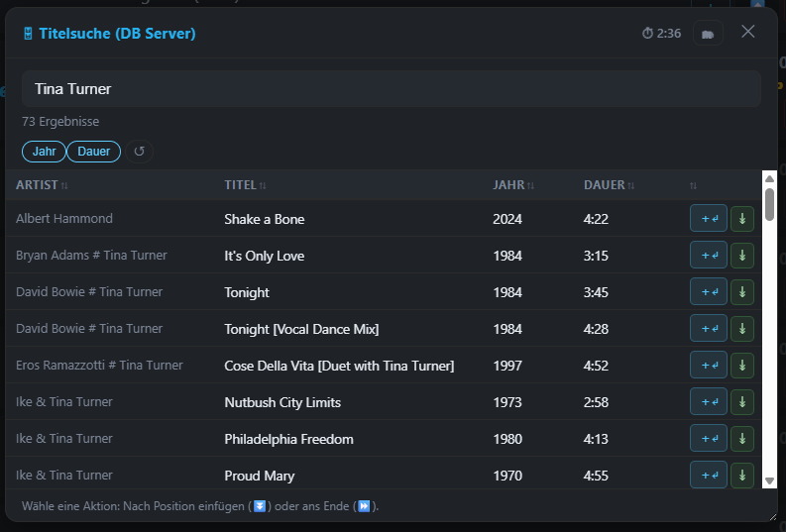Append Cose Della Vita to end
Image resolution: width=786 pixels, height=532 pixels.
[742, 366]
